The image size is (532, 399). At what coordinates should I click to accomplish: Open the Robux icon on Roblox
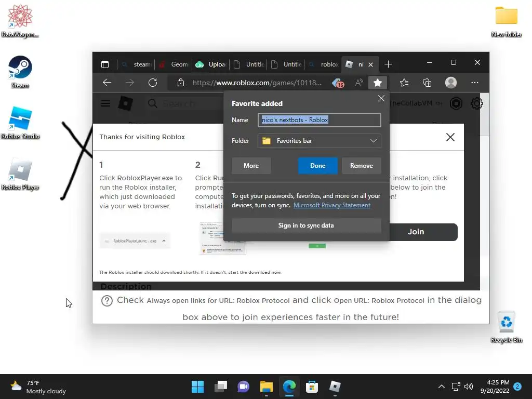456,103
